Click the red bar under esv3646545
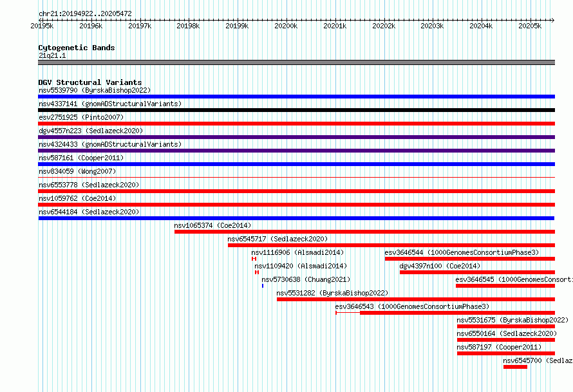Viewport: 573px width, 392px height. 505,286
